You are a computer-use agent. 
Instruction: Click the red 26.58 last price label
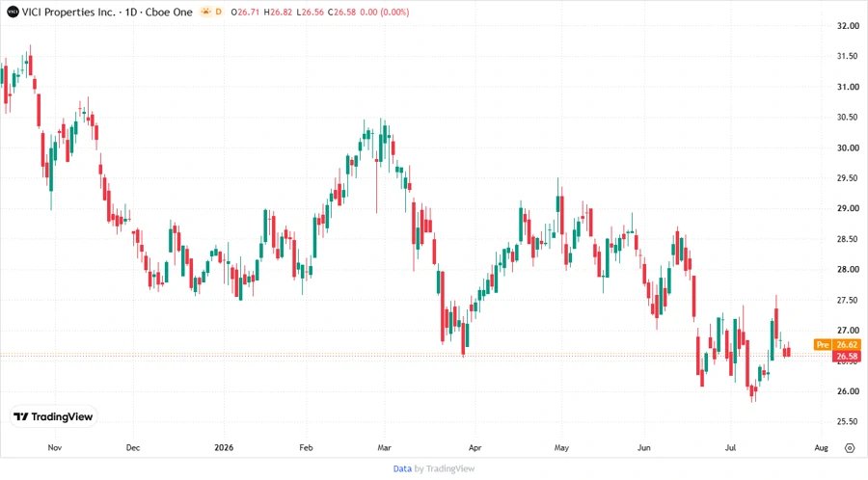point(847,356)
